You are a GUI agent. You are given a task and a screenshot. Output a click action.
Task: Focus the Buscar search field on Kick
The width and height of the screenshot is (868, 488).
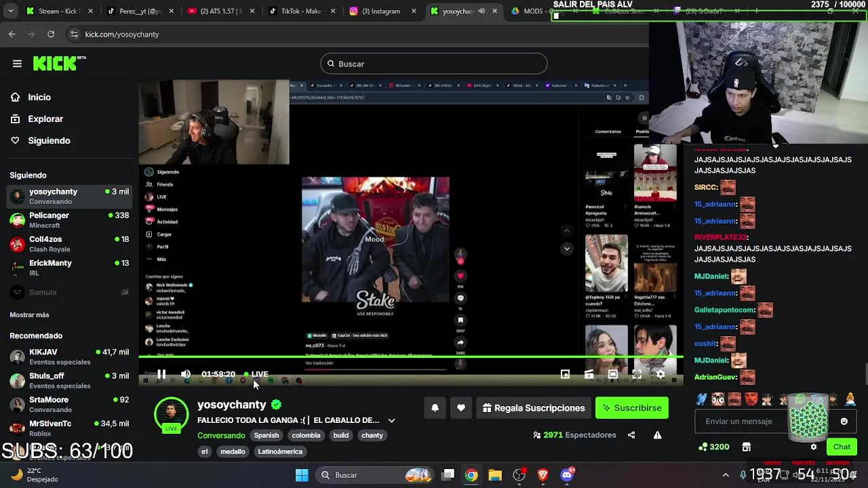click(x=434, y=64)
